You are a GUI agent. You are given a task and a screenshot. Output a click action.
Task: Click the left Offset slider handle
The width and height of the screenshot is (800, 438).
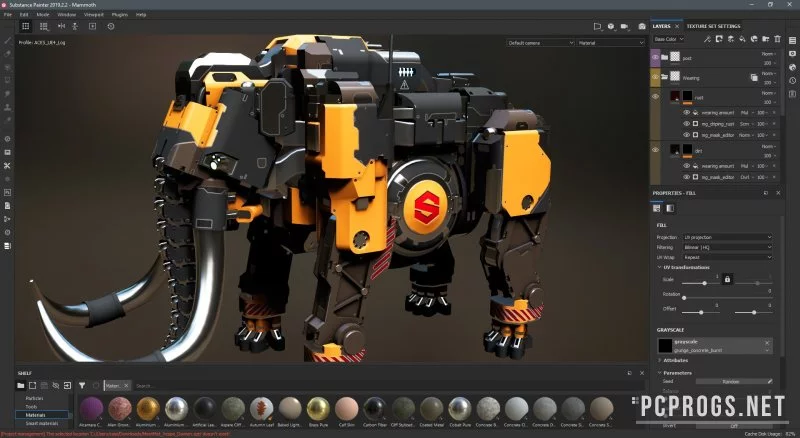701,312
